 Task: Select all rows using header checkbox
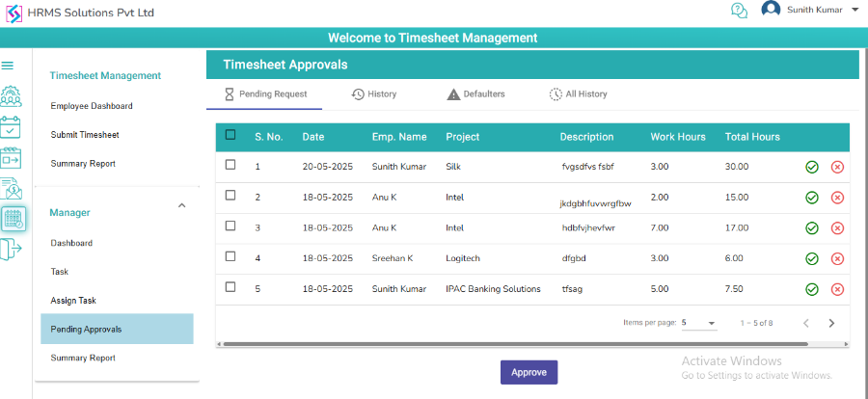[231, 135]
